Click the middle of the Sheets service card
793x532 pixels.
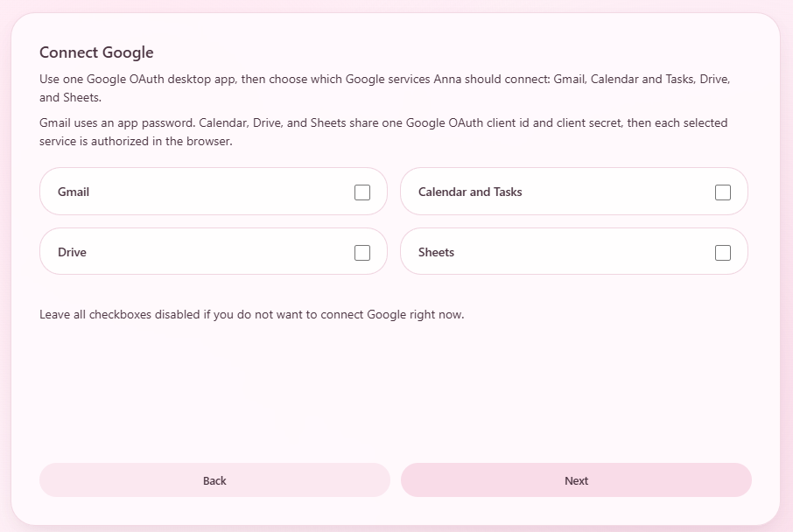coord(574,252)
